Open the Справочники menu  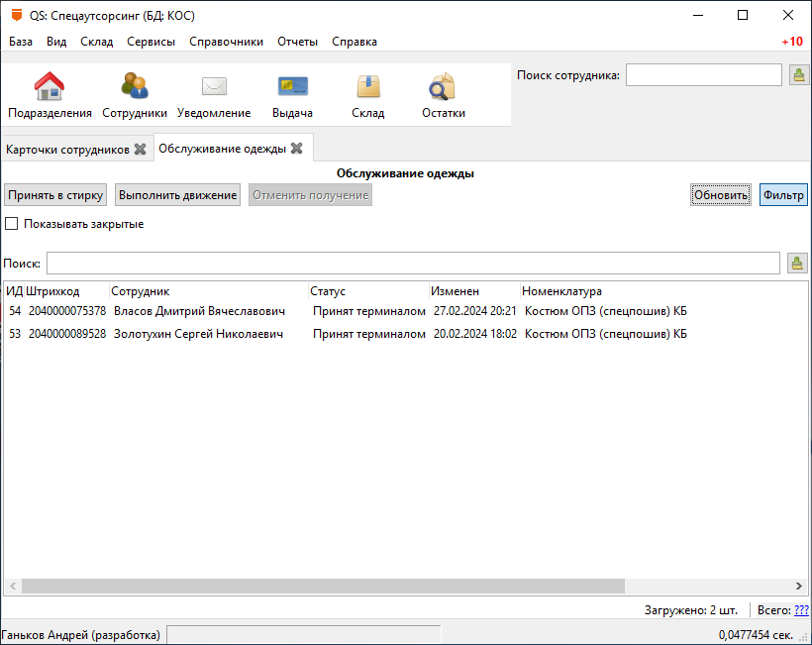(226, 42)
